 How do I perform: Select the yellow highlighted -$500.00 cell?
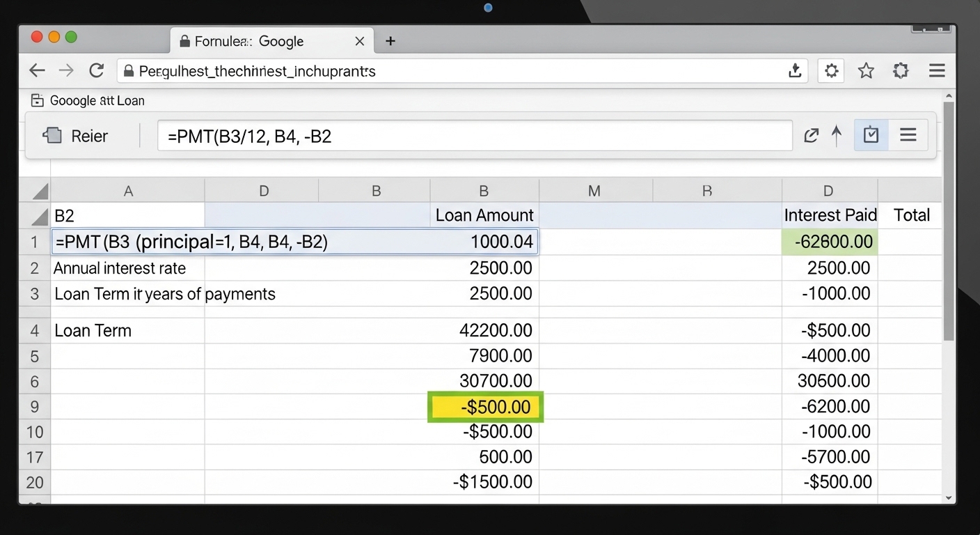click(x=485, y=407)
